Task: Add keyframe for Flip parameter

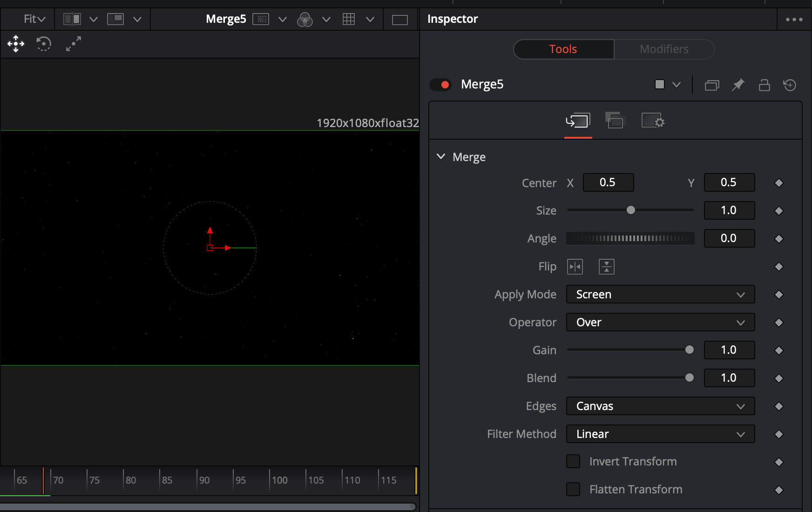Action: [x=779, y=267]
